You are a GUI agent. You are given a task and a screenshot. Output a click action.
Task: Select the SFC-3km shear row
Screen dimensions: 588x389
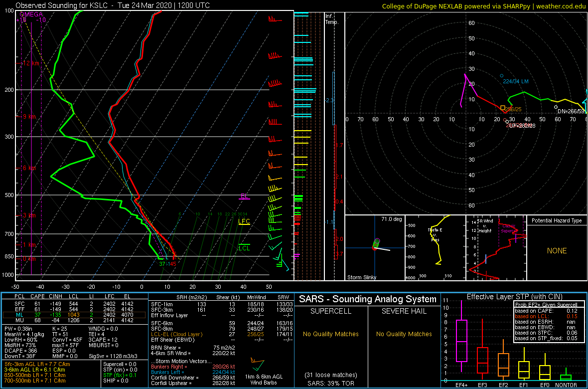pyautogui.click(x=222, y=309)
